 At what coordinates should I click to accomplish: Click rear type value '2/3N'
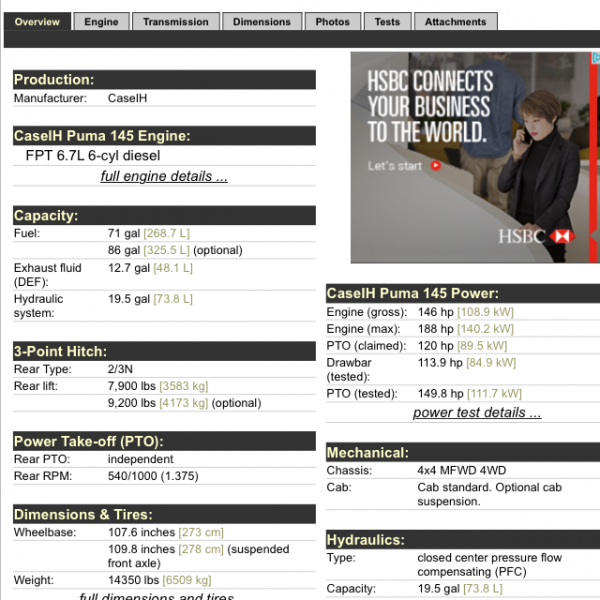point(120,369)
